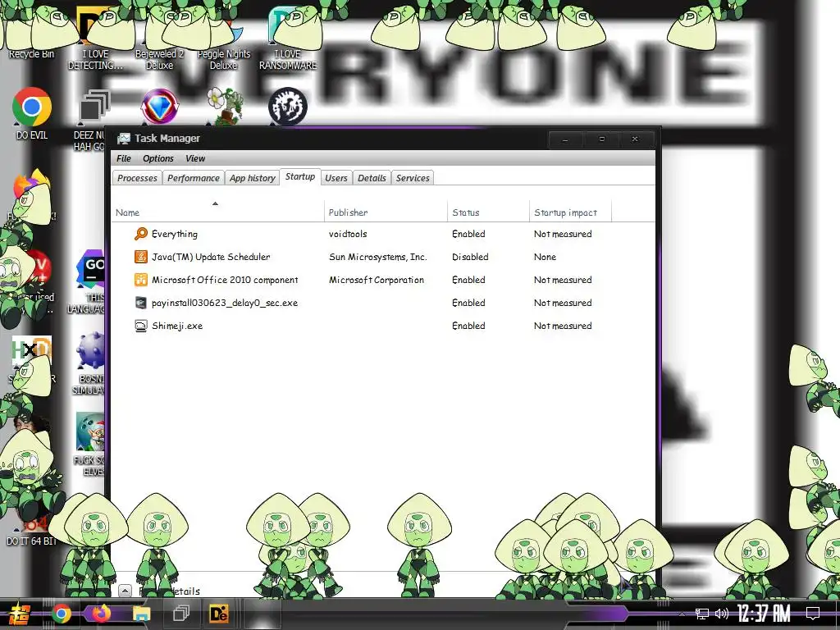Image resolution: width=840 pixels, height=630 pixels.
Task: Switch to the Users tab
Action: [336, 178]
